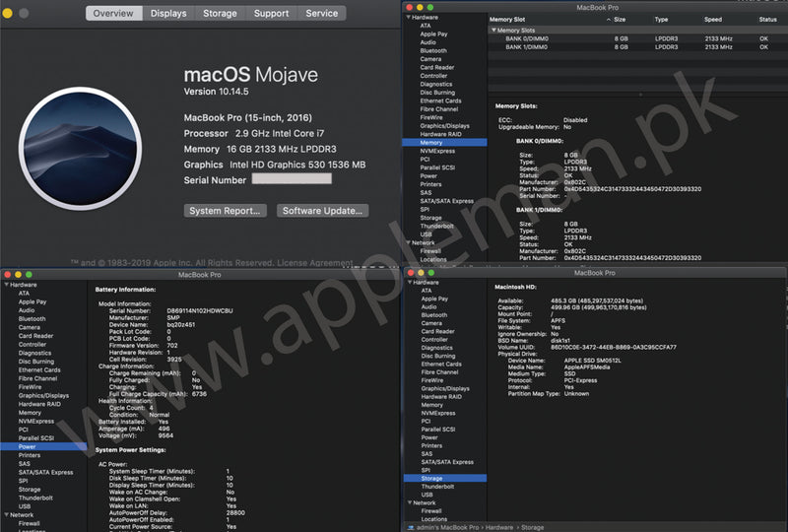Click the computer icon in the Storage window path bar
The image size is (788, 532).
(411, 527)
